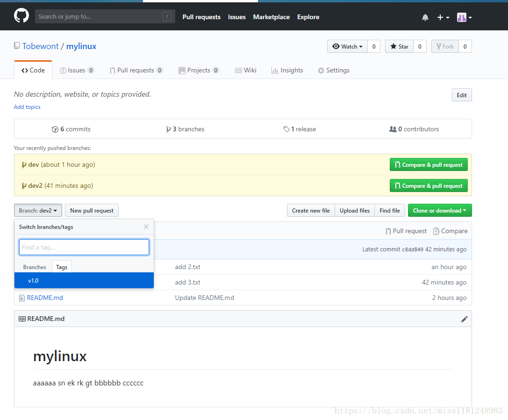The width and height of the screenshot is (508, 420).
Task: Open the Settings tab
Action: tap(334, 70)
